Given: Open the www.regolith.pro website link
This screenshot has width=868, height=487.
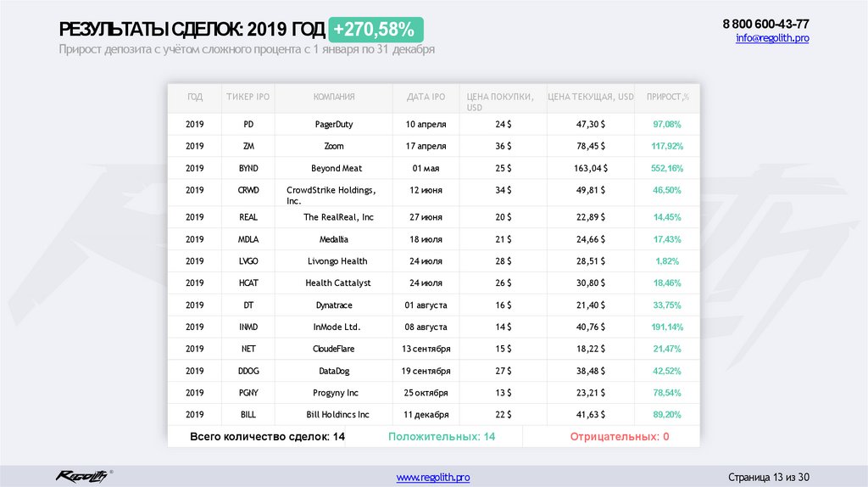Looking at the screenshot, I should point(433,478).
